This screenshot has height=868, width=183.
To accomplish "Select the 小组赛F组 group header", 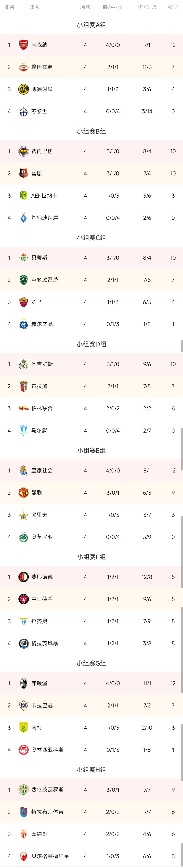I will [x=91, y=557].
